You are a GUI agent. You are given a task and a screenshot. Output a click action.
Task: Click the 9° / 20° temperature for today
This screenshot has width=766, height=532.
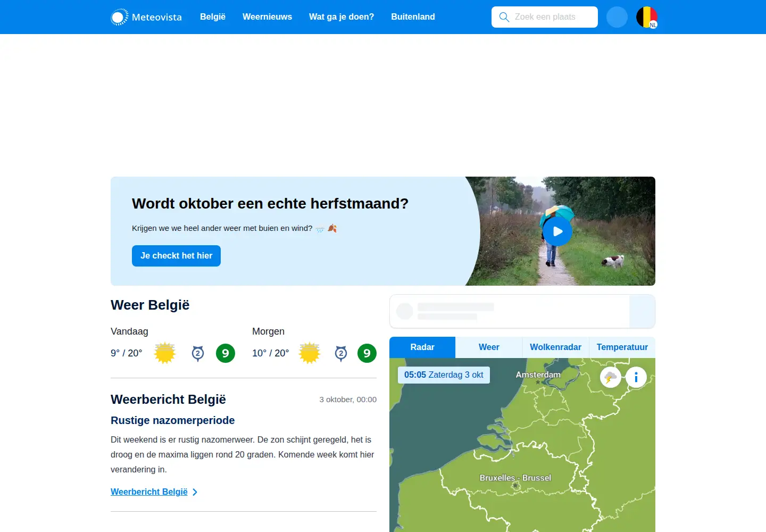127,353
